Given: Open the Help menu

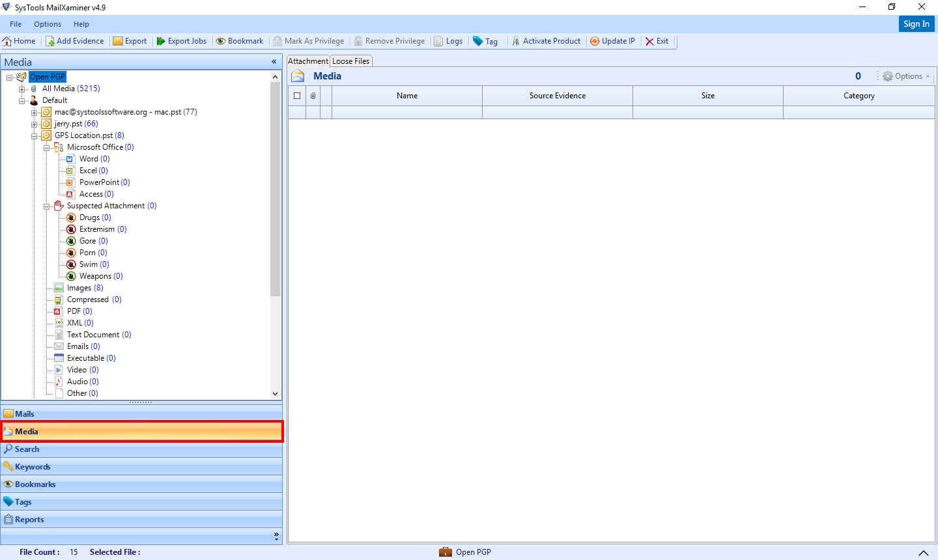Looking at the screenshot, I should [81, 24].
